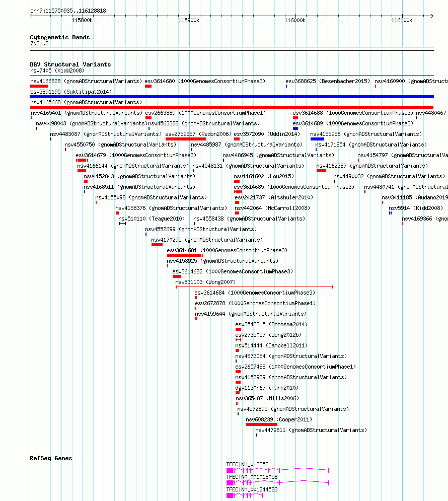Select the nsv4573054 variant label

(x=291, y=356)
